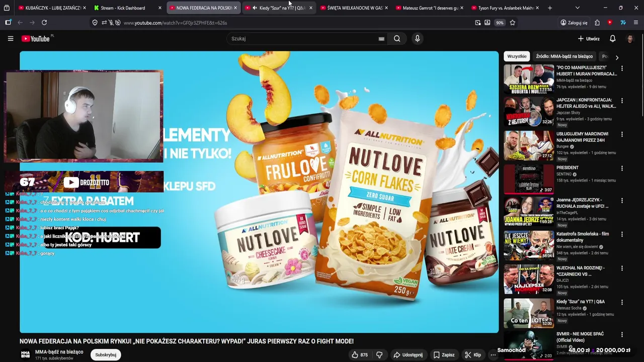Switch to the ŚWIĘTA WIELKANOCNE W GAS tab
Viewport: 644px width, 362px height.
(354, 8)
